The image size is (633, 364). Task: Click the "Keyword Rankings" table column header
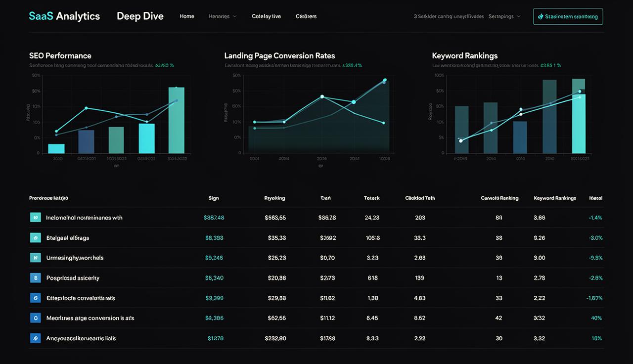(x=555, y=198)
